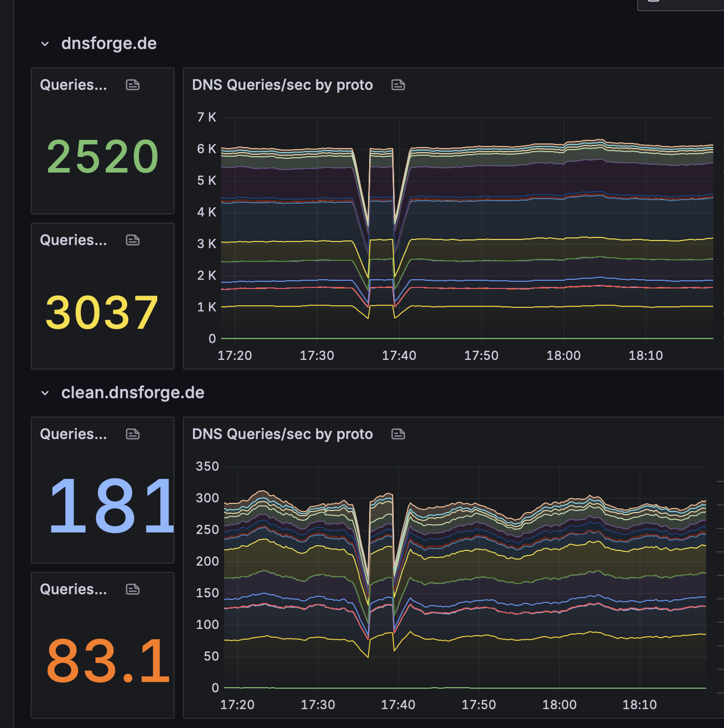
Task: Open panel menu from dnsforge.de DNS Queries/sec title
Action: [x=282, y=85]
